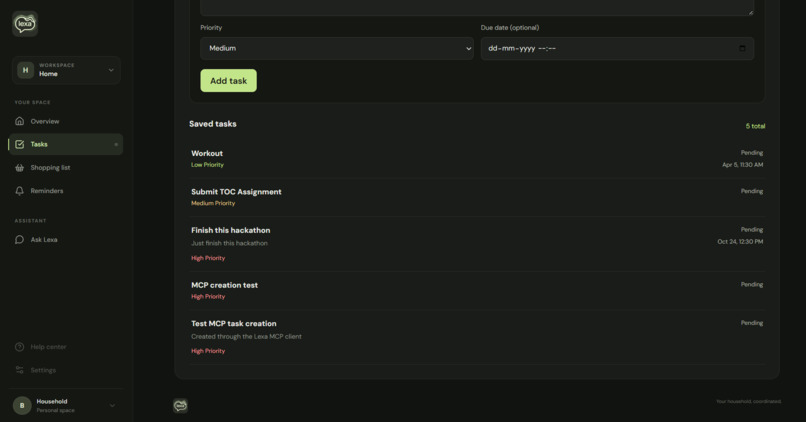Open the Reminders page
This screenshot has width=806, height=422.
point(66,191)
